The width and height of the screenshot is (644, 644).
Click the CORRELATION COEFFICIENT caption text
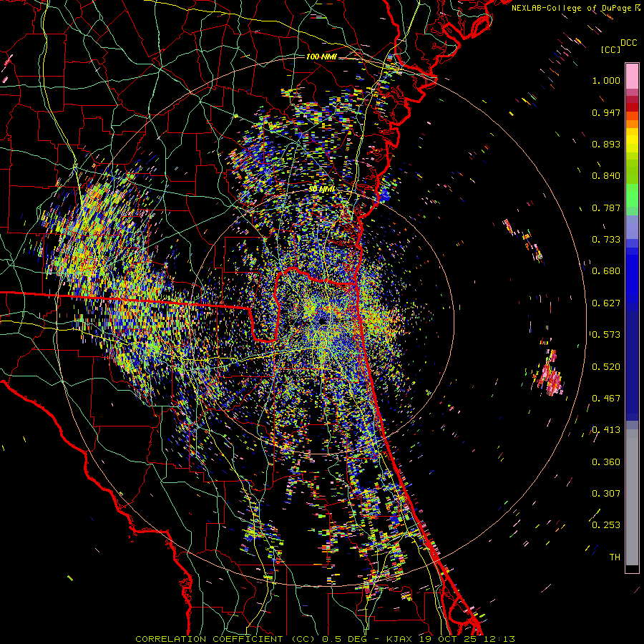(x=209, y=639)
